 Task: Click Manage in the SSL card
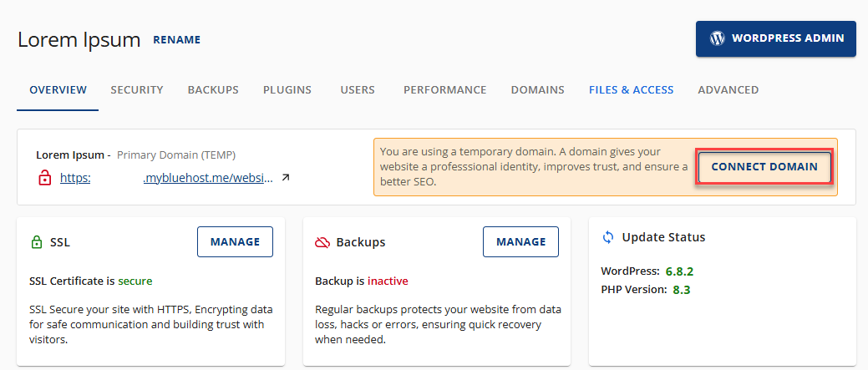(235, 242)
